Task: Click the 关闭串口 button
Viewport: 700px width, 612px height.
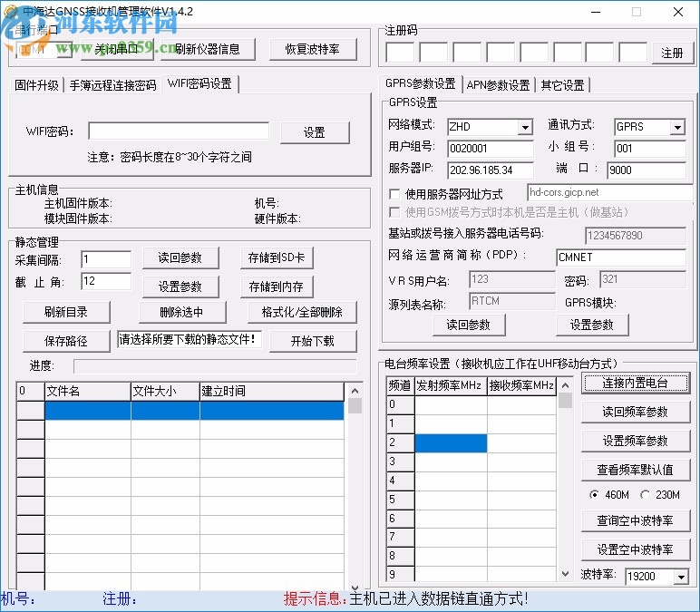Action: (x=117, y=49)
